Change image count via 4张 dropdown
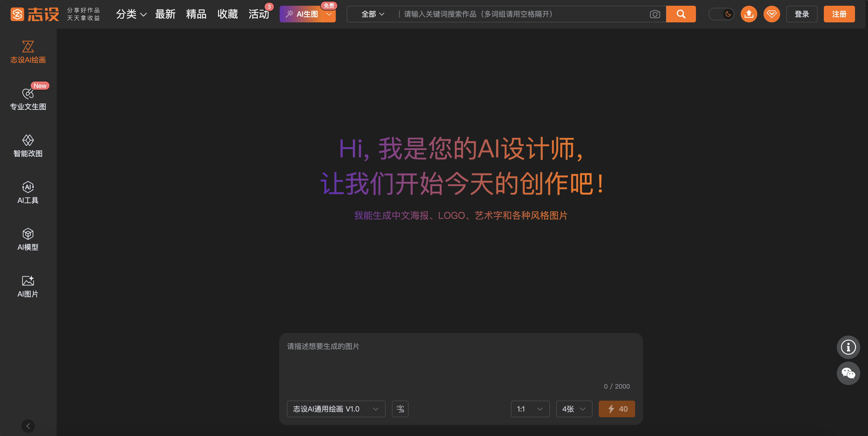This screenshot has height=436, width=868. [x=574, y=409]
